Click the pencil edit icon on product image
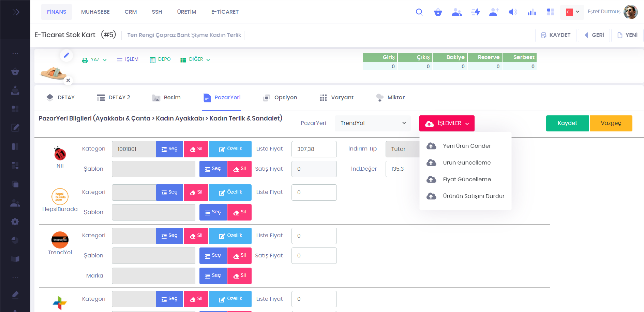Viewport: 644px width, 312px height. click(x=66, y=55)
